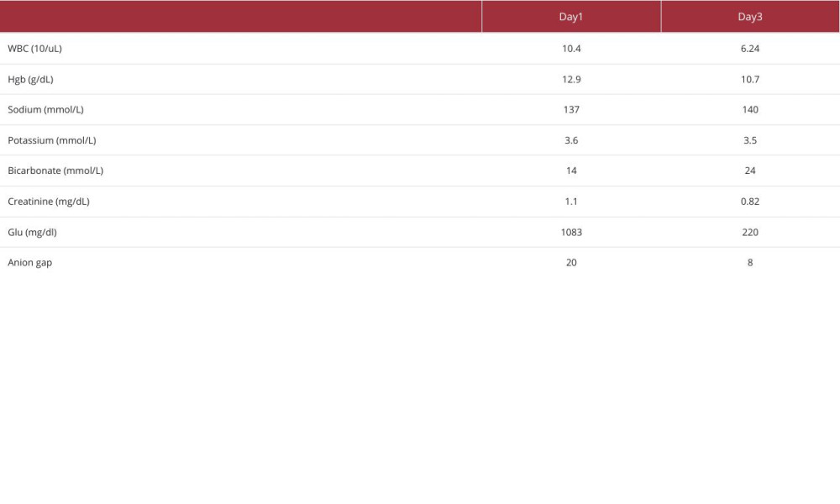The width and height of the screenshot is (840, 504).
Task: Select the Potassium (mmol/L) row label
Action: [52, 140]
